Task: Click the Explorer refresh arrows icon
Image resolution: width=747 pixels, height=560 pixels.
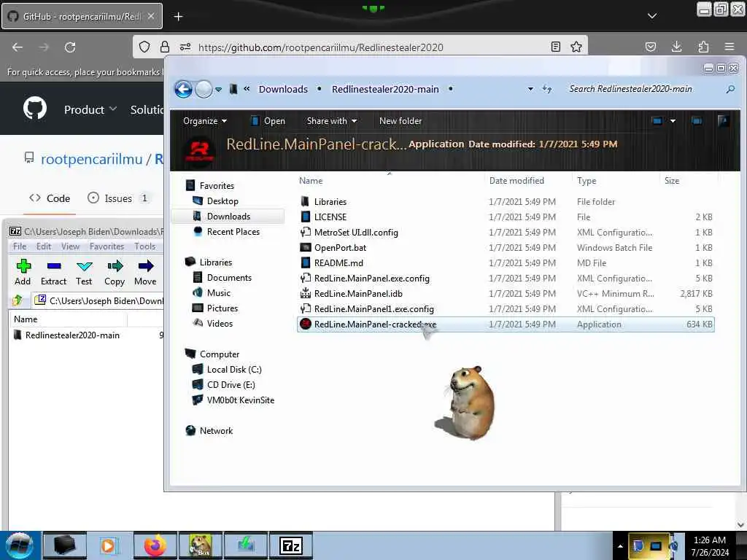Action: 547,89
